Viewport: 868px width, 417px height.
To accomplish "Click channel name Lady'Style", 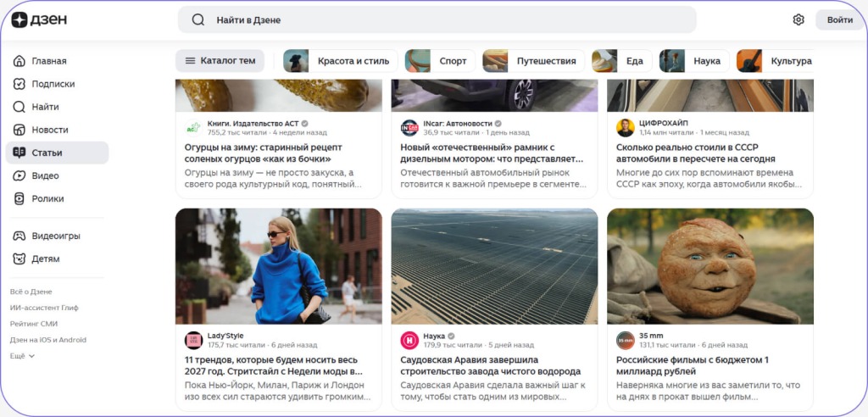I will 225,336.
